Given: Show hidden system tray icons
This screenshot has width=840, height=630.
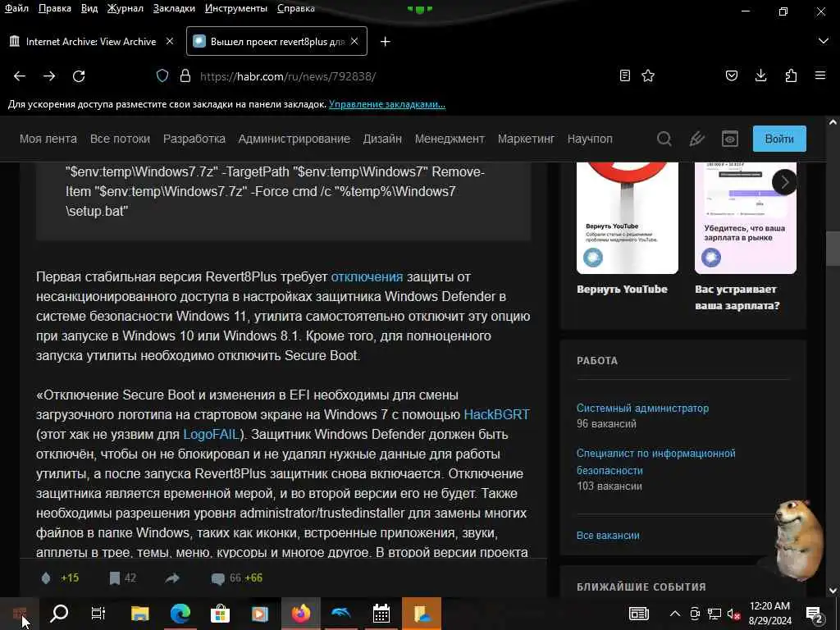Looking at the screenshot, I should tap(675, 614).
